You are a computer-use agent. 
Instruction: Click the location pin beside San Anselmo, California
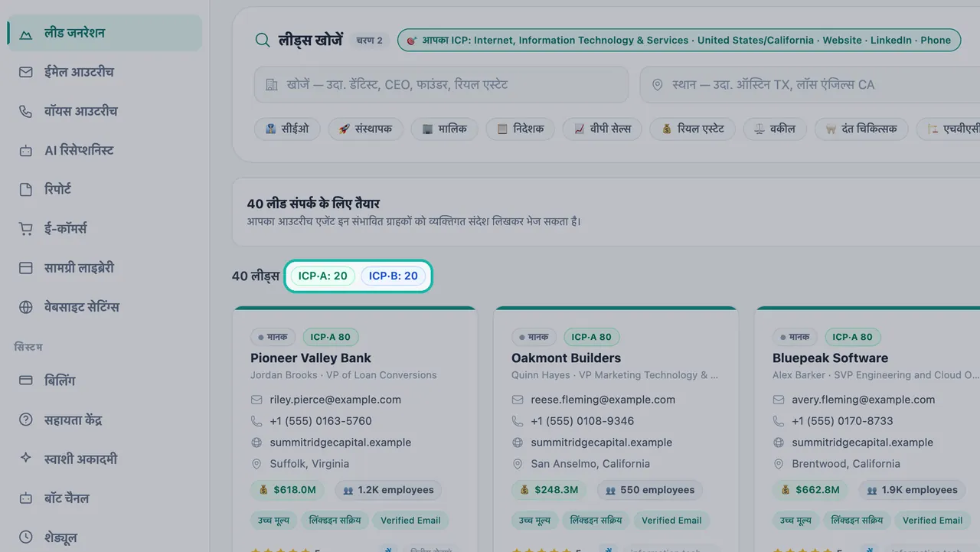point(518,464)
